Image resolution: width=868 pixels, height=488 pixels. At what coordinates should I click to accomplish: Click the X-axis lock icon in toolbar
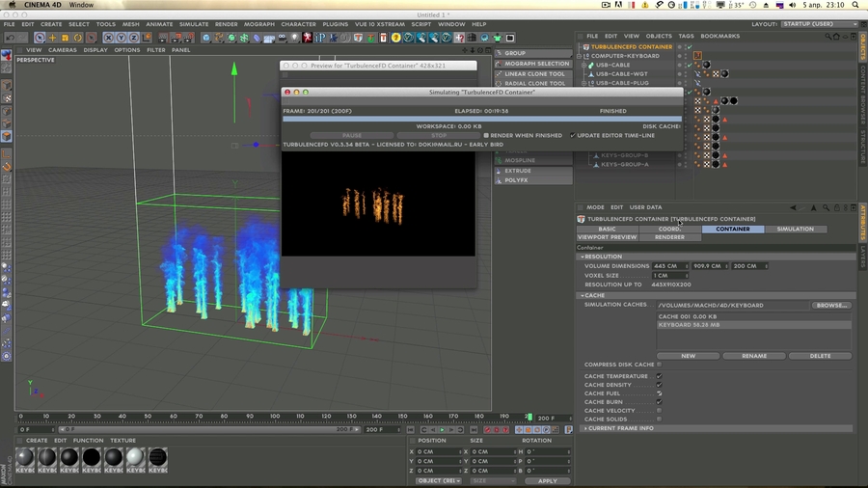tap(109, 38)
